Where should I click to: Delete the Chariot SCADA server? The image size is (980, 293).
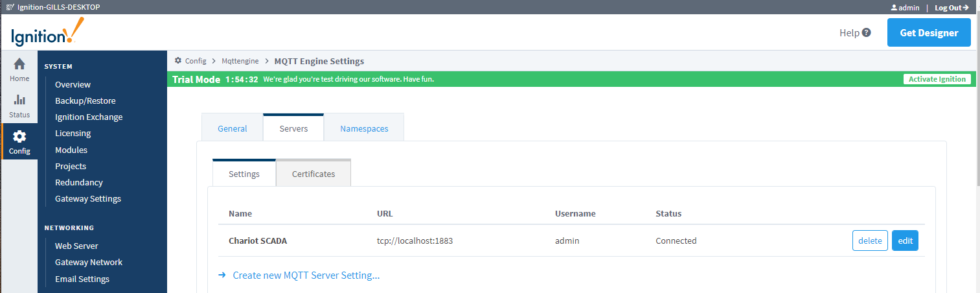(870, 240)
